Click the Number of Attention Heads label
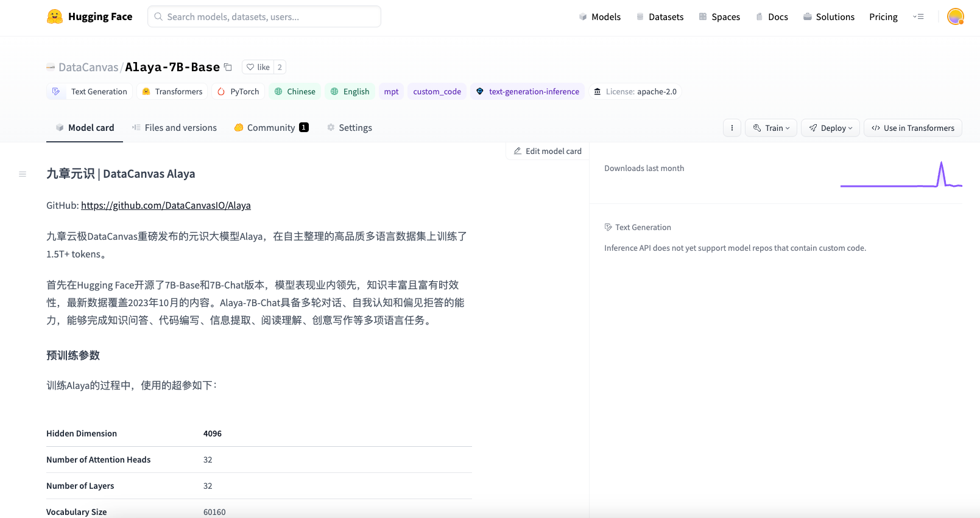The width and height of the screenshot is (980, 518). coord(98,460)
